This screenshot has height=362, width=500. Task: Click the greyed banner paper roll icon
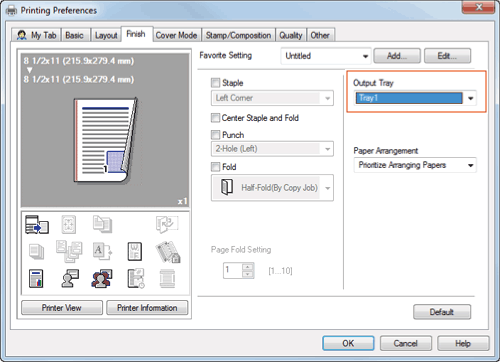click(x=167, y=279)
